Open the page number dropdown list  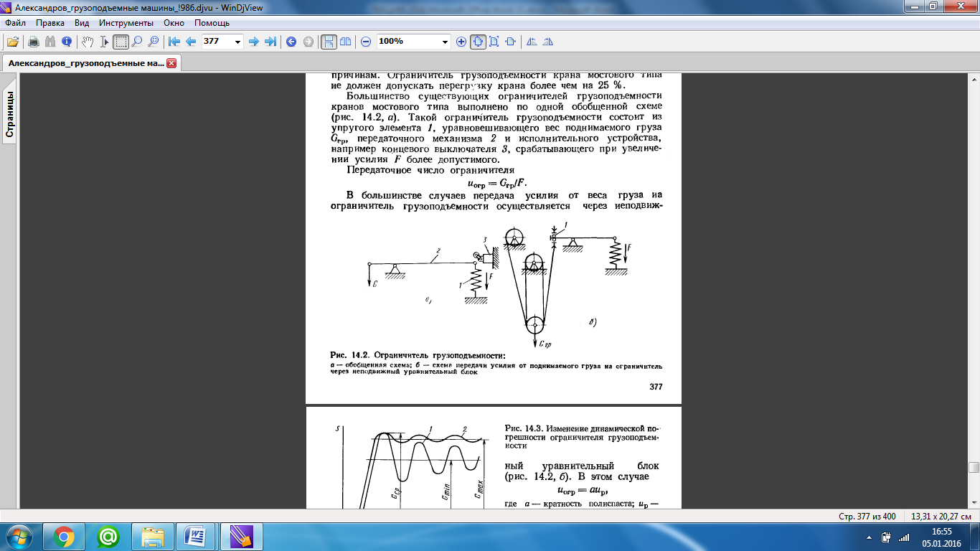click(x=238, y=42)
